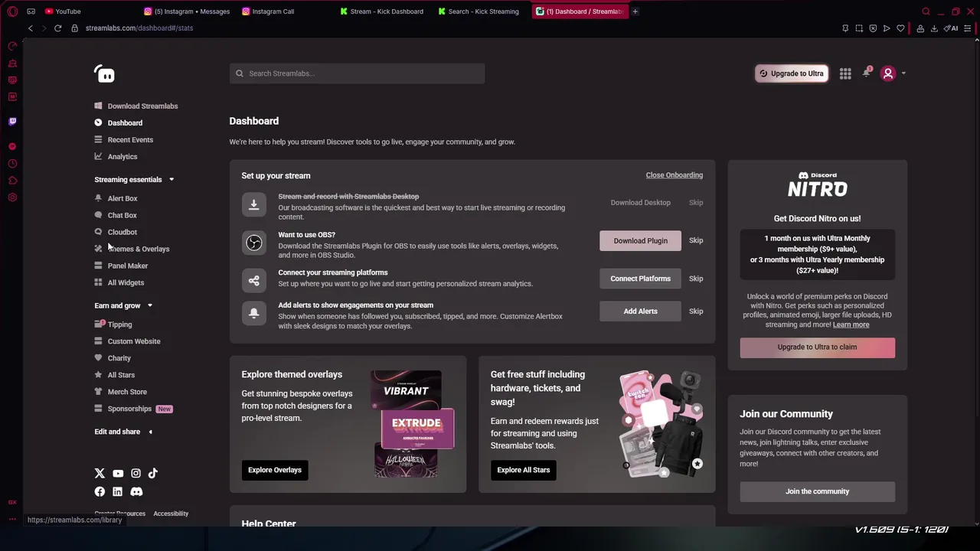This screenshot has width=980, height=551.
Task: Open the apps grid icon
Action: [x=845, y=73]
